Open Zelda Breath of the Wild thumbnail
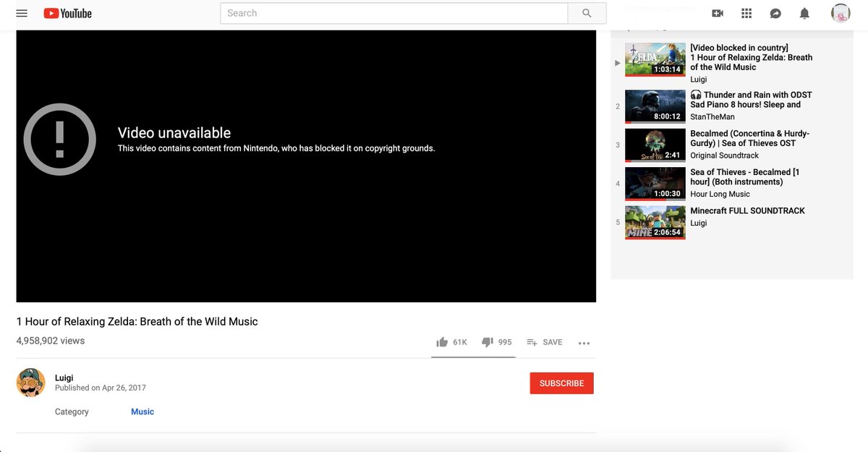 (x=655, y=59)
